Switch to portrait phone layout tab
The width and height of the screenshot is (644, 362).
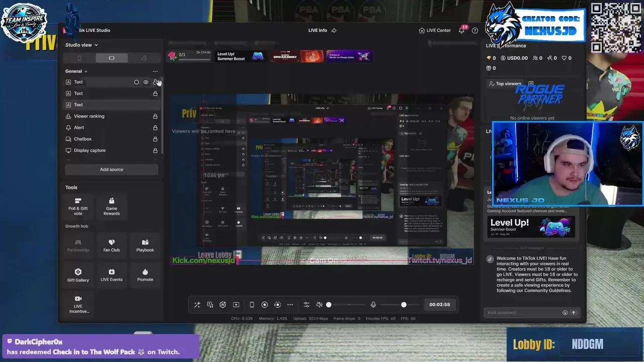tap(79, 58)
